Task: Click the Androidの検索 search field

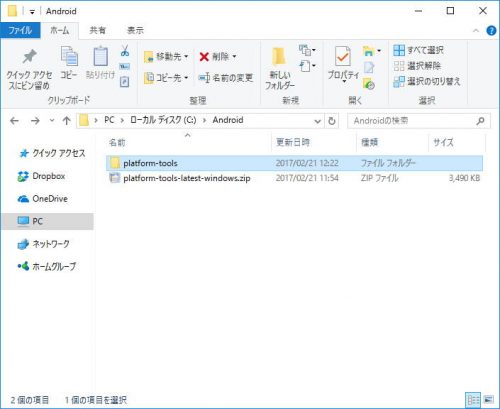Action: tap(419, 121)
